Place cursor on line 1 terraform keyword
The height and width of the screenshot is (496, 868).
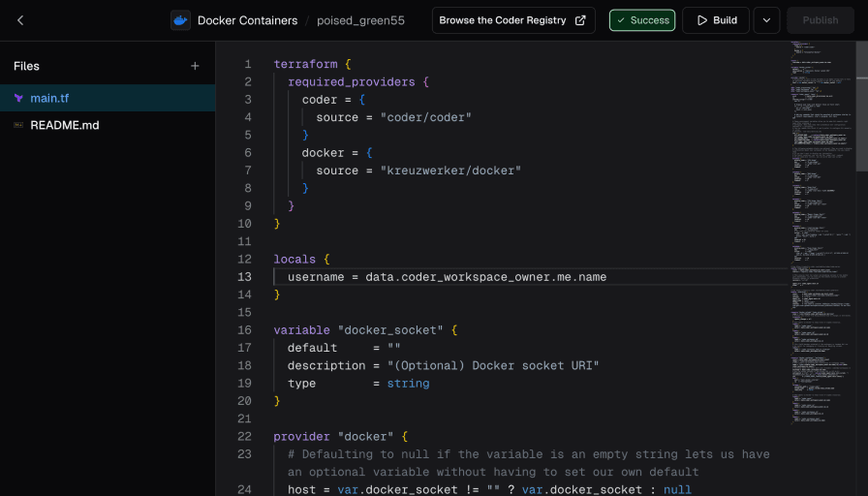305,64
